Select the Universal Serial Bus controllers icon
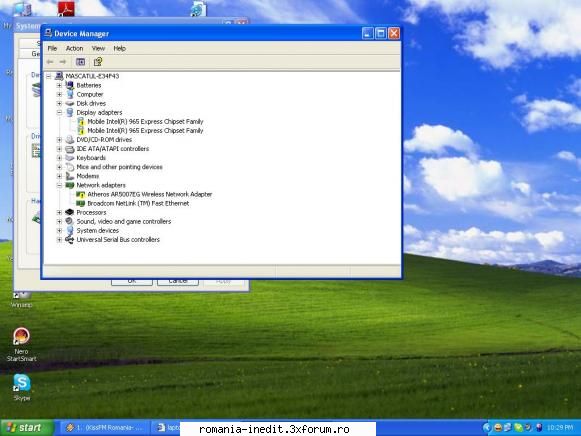581x436 pixels. pyautogui.click(x=70, y=240)
